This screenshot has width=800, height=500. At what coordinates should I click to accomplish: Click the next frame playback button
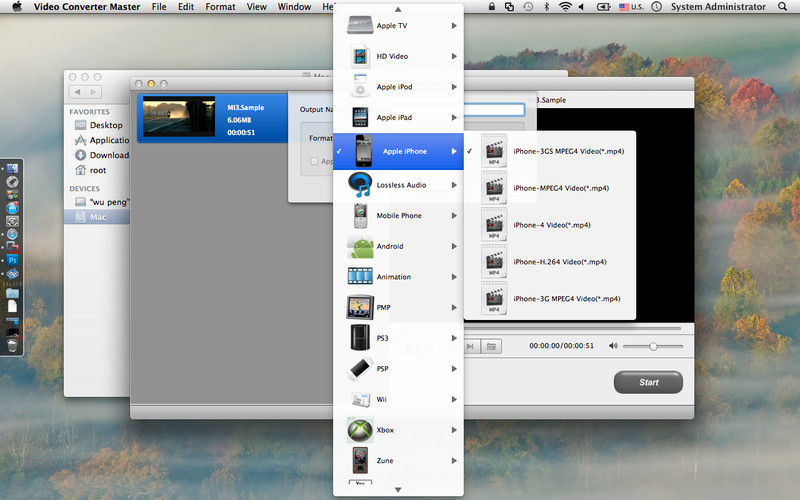coord(470,346)
